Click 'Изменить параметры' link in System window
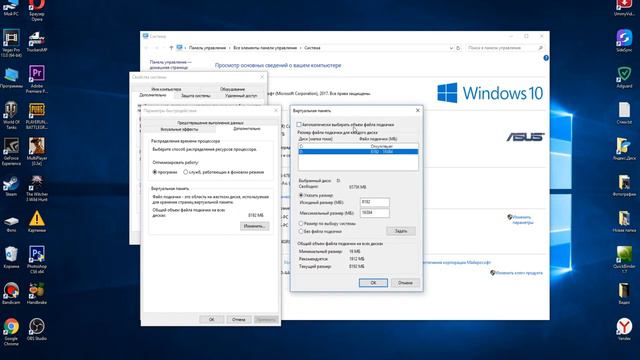The image size is (640, 360). tap(522, 220)
